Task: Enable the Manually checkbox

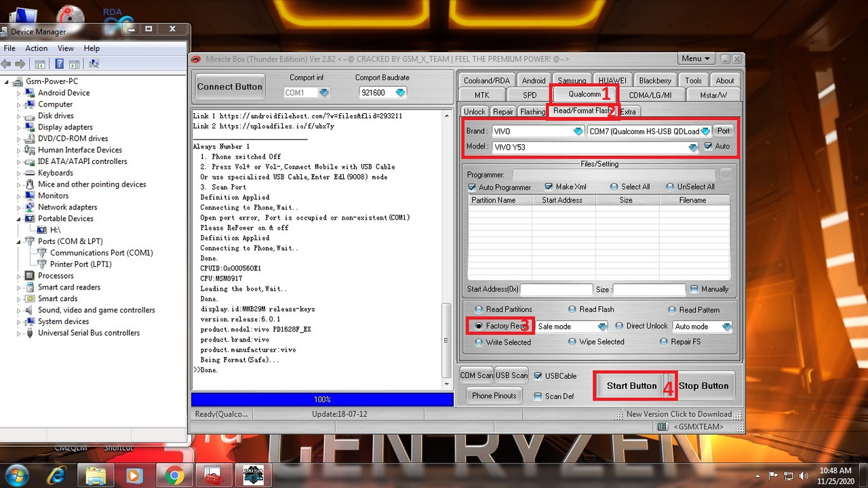Action: pyautogui.click(x=694, y=289)
